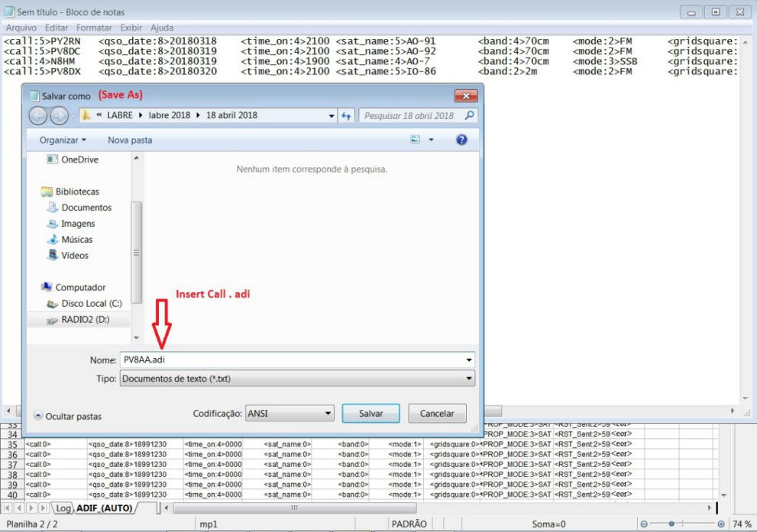Click the Nome filename input field
The width and height of the screenshot is (757, 532).
[x=294, y=360]
